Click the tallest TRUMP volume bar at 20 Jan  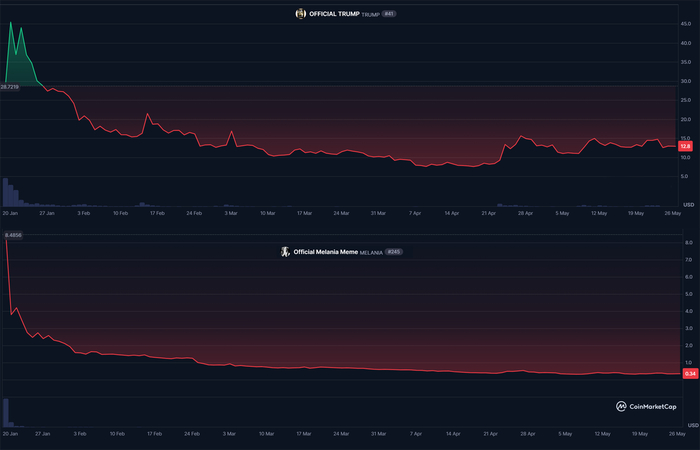(6, 192)
